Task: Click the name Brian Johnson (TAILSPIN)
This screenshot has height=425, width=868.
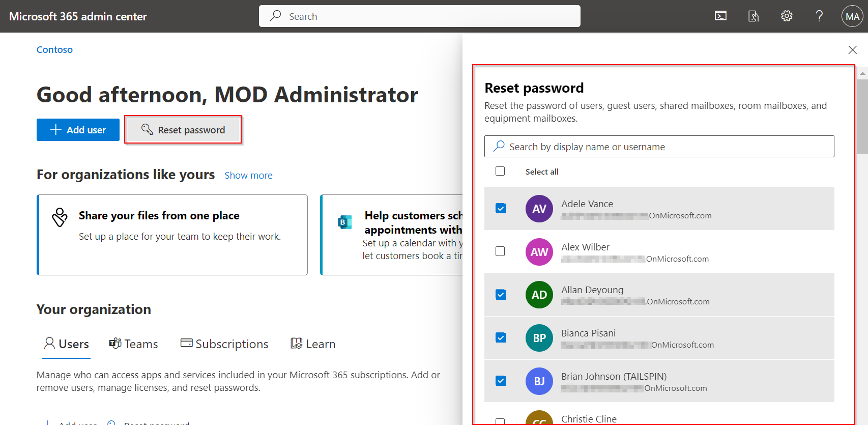Action: click(x=614, y=376)
